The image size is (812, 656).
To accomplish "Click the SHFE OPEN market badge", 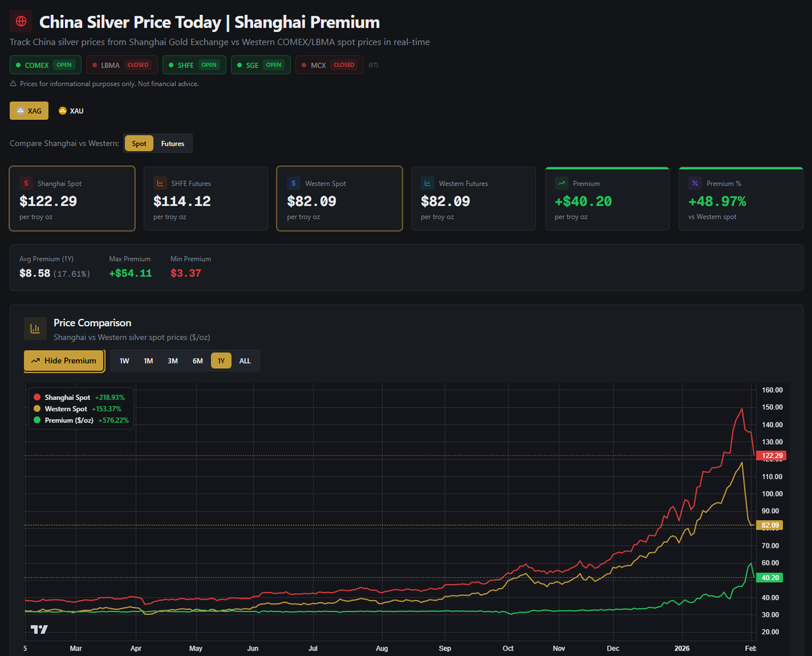I will point(194,65).
